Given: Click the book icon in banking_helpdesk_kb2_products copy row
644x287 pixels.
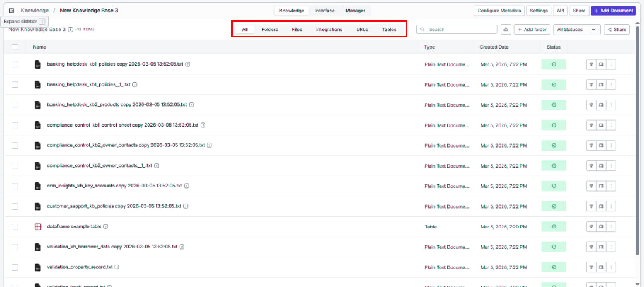Looking at the screenshot, I should tap(601, 105).
